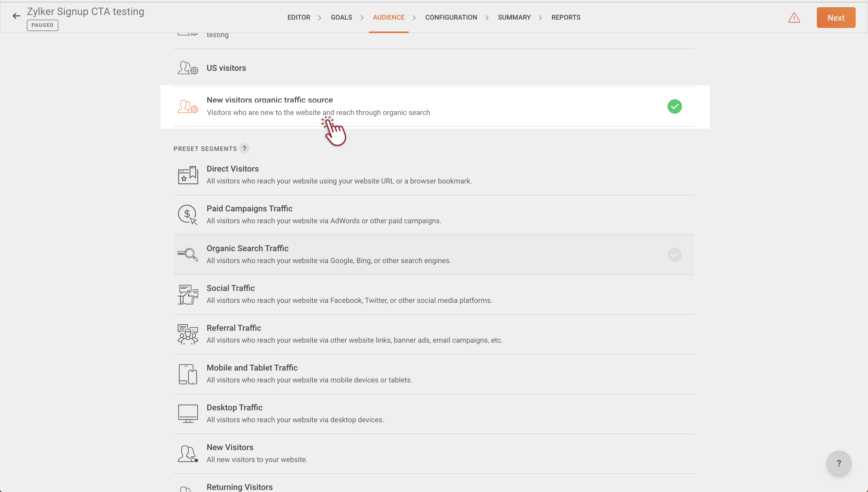
Task: Click the Summary step
Action: [x=514, y=17]
